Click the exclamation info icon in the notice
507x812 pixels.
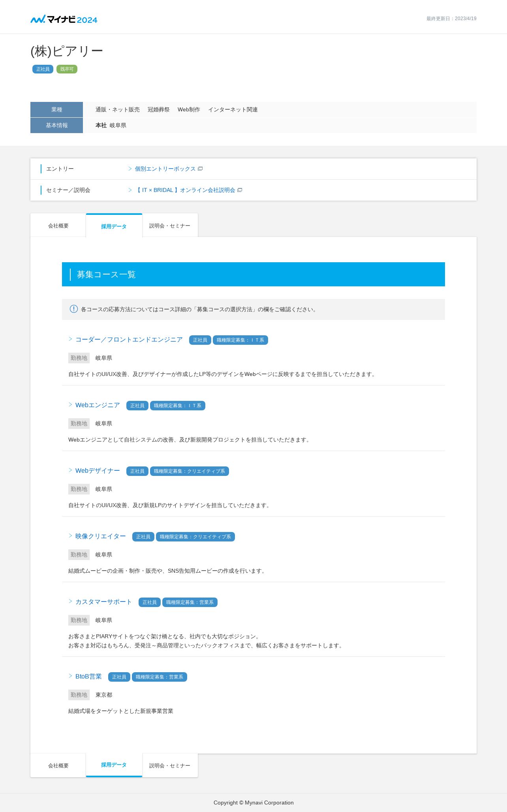pyautogui.click(x=74, y=309)
